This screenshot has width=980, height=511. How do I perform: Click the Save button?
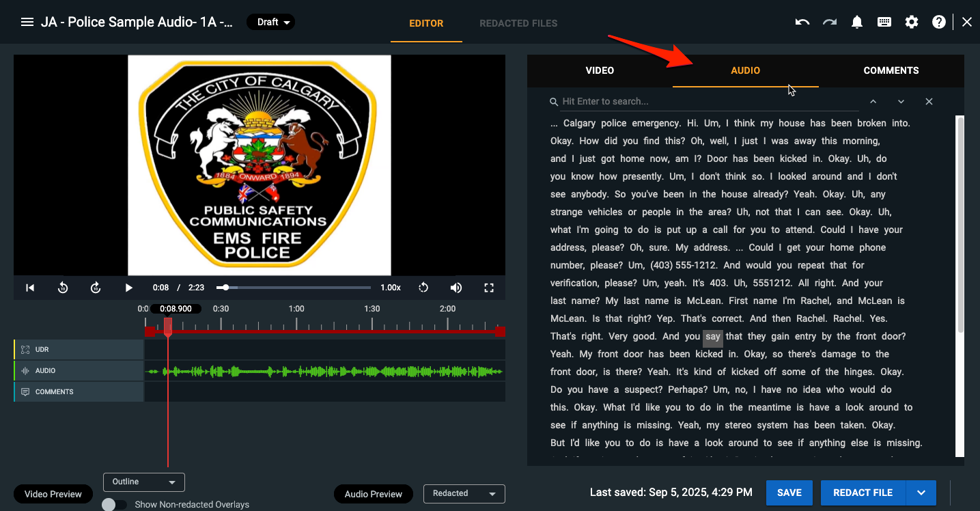789,493
